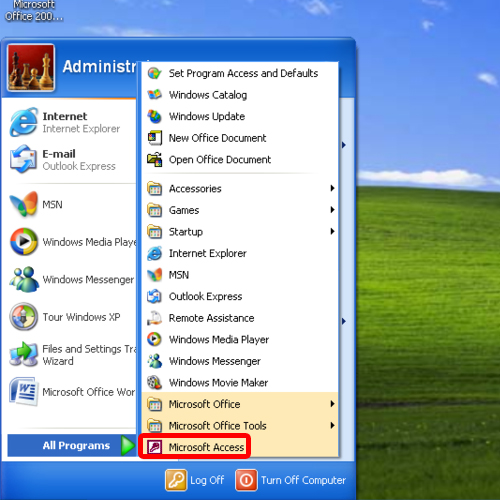Click Windows Messenger icon in left pane
The image size is (500, 500).
24,279
